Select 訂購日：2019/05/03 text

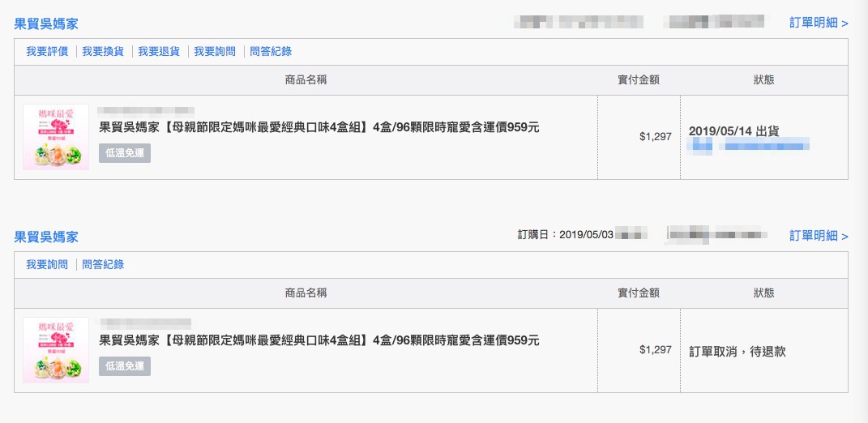click(x=565, y=235)
